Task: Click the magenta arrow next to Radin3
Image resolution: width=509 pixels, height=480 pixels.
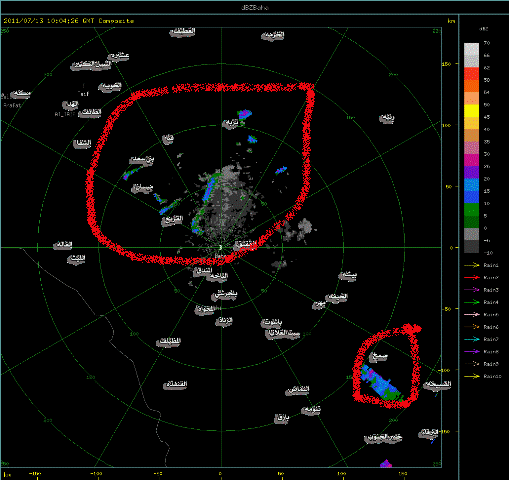Action: (472, 290)
